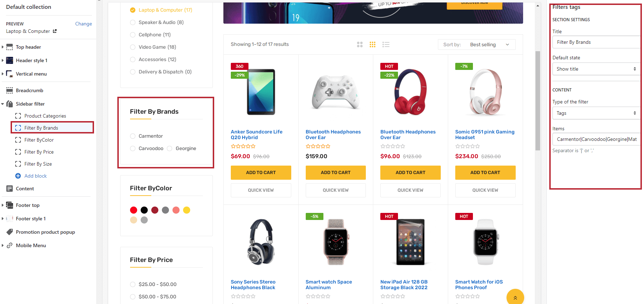
Task: Select Filter By Price in the sidebar menu
Action: pyautogui.click(x=39, y=152)
